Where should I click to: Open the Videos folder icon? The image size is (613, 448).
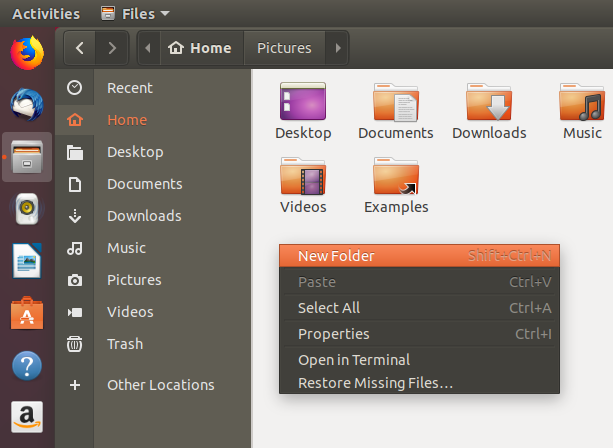303,178
